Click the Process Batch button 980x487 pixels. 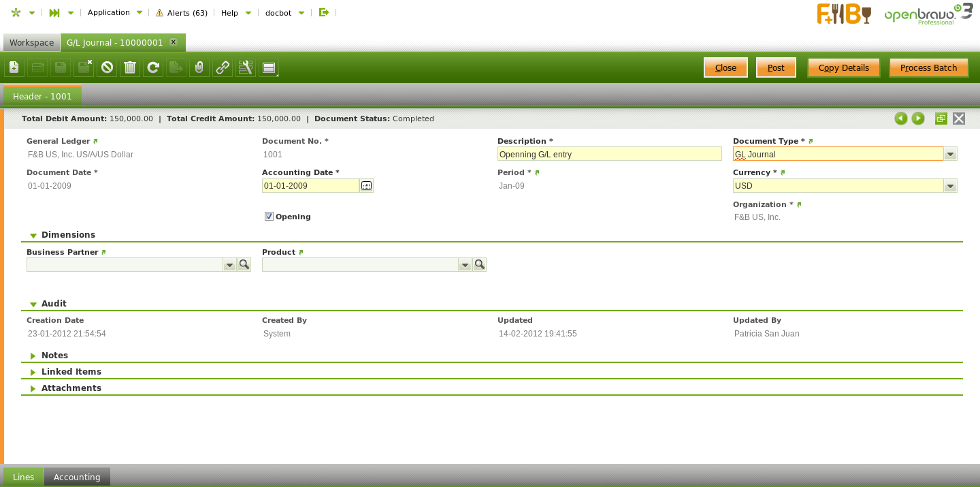click(x=928, y=67)
